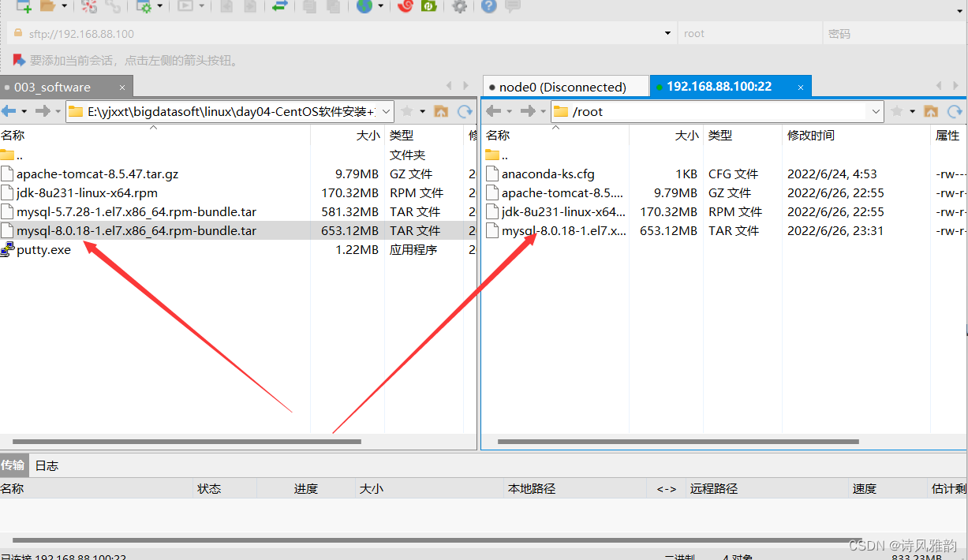Click the local pane horizontal scrollbar
The image size is (968, 560).
pyautogui.click(x=187, y=442)
